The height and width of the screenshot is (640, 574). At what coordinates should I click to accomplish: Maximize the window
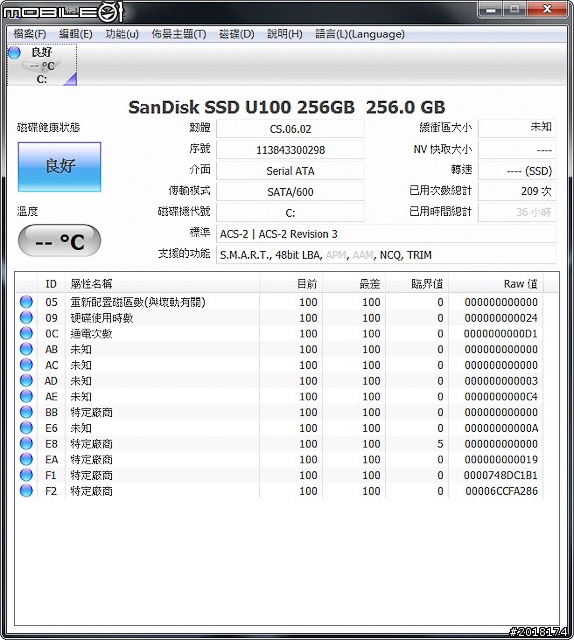pos(514,9)
